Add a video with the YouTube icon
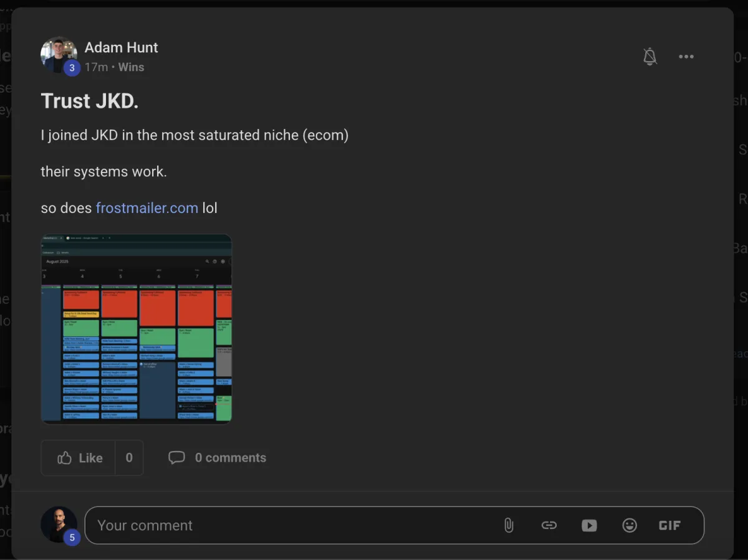748x560 pixels. tap(589, 525)
